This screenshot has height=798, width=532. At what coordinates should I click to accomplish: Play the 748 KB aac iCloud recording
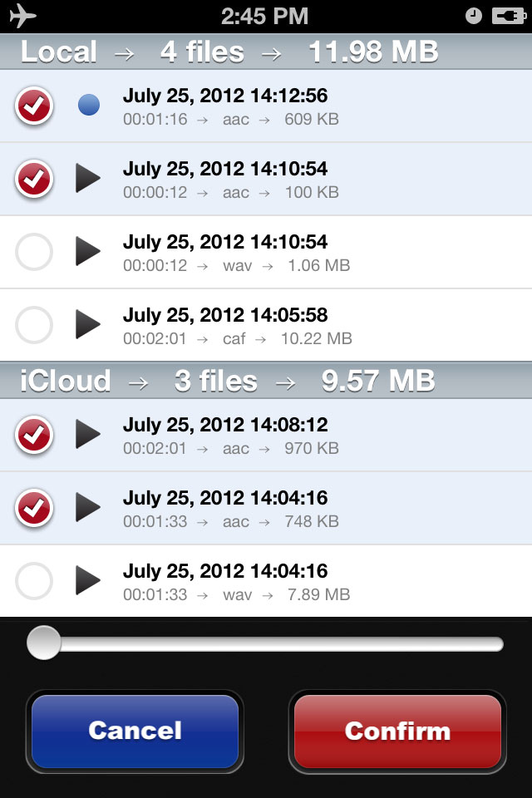(x=88, y=507)
